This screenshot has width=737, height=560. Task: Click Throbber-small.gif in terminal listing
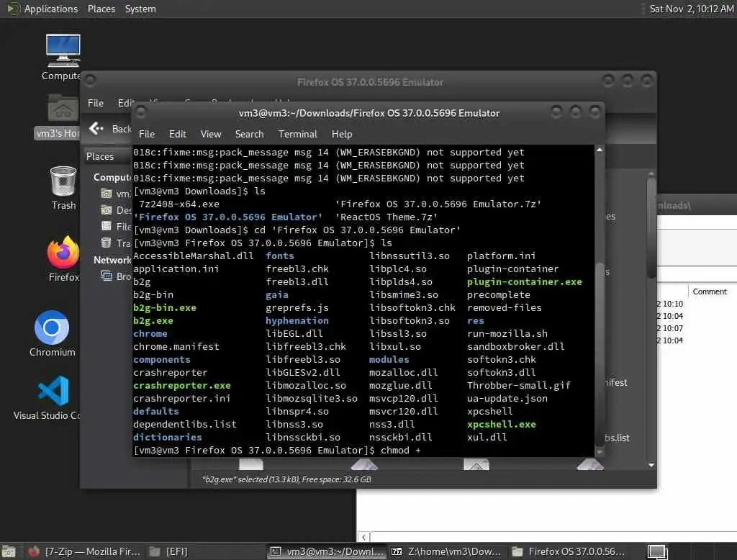[518, 385]
